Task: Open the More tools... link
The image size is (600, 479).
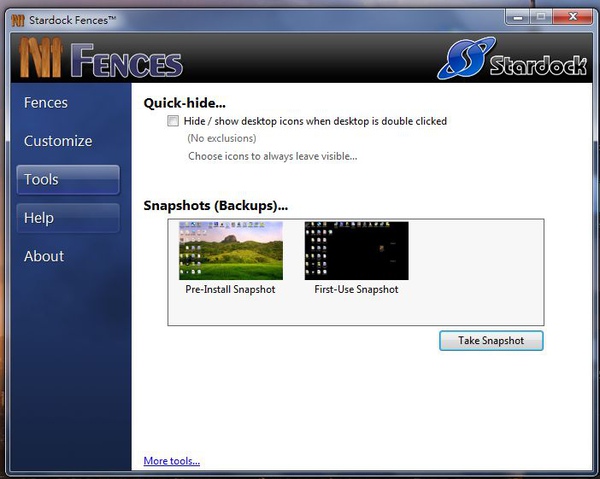Action: coord(171,461)
